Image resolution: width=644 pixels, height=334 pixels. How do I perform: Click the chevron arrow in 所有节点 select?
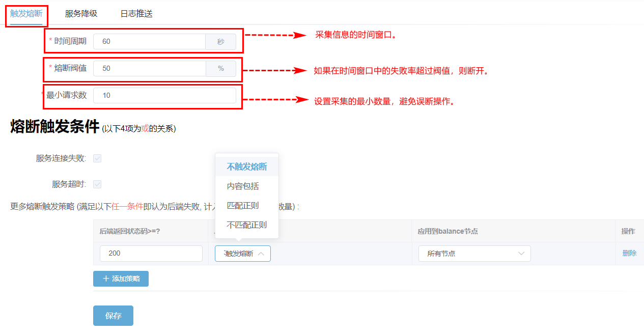click(521, 254)
